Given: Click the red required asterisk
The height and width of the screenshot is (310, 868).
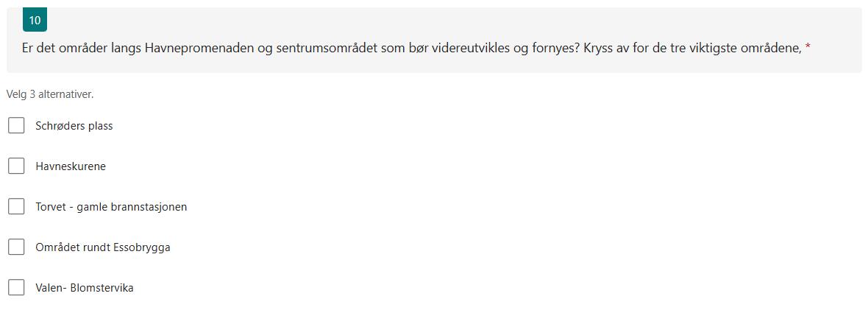Looking at the screenshot, I should click(808, 49).
